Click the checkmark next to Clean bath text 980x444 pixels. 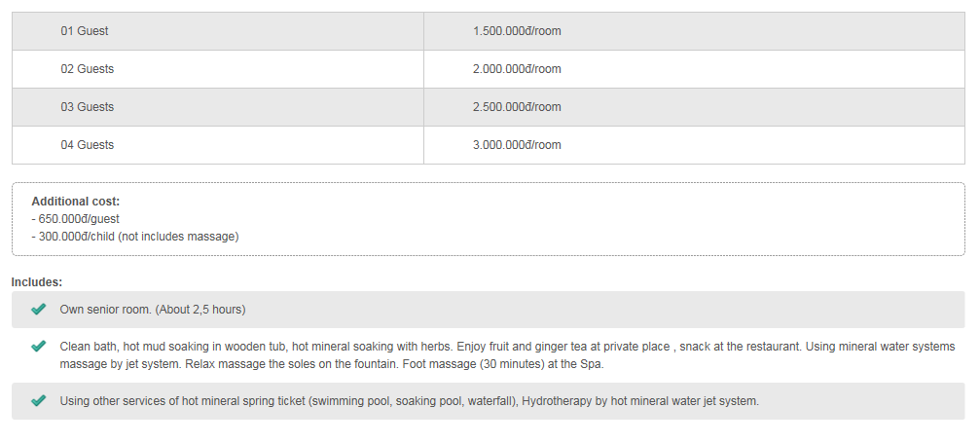coord(39,346)
